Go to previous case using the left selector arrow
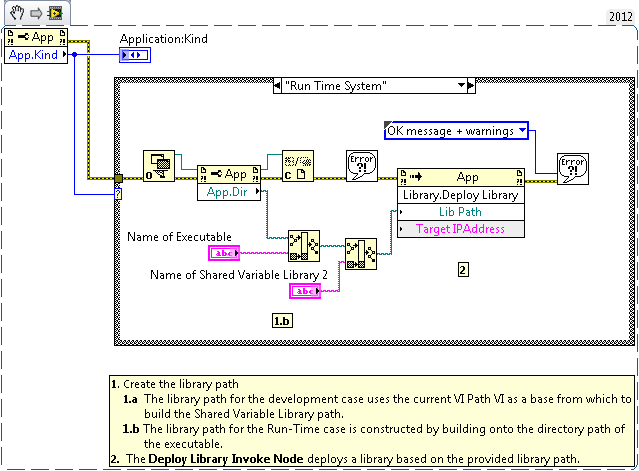 pyautogui.click(x=279, y=87)
